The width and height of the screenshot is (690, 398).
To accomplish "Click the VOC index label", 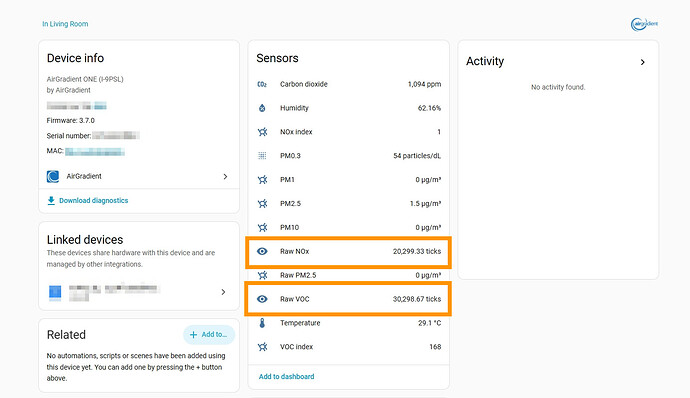I will coord(297,347).
